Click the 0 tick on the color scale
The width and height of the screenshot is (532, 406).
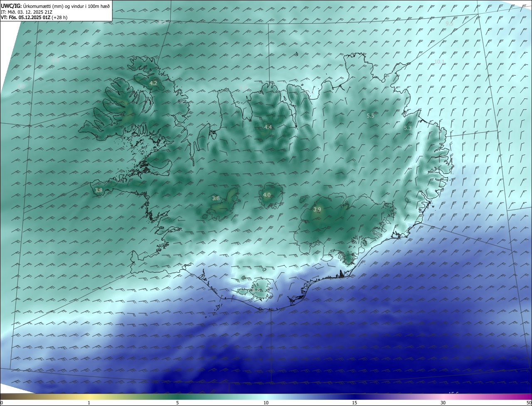(x=2, y=403)
